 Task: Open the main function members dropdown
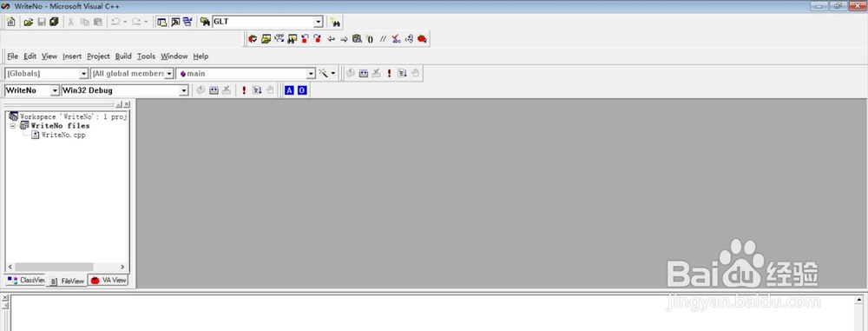(311, 73)
